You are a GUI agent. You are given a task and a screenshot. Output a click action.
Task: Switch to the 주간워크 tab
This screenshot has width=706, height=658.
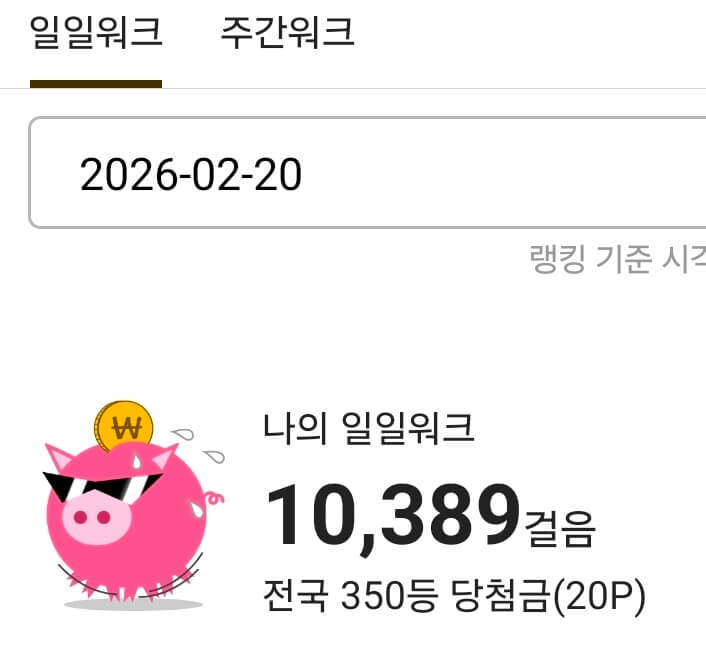[287, 32]
